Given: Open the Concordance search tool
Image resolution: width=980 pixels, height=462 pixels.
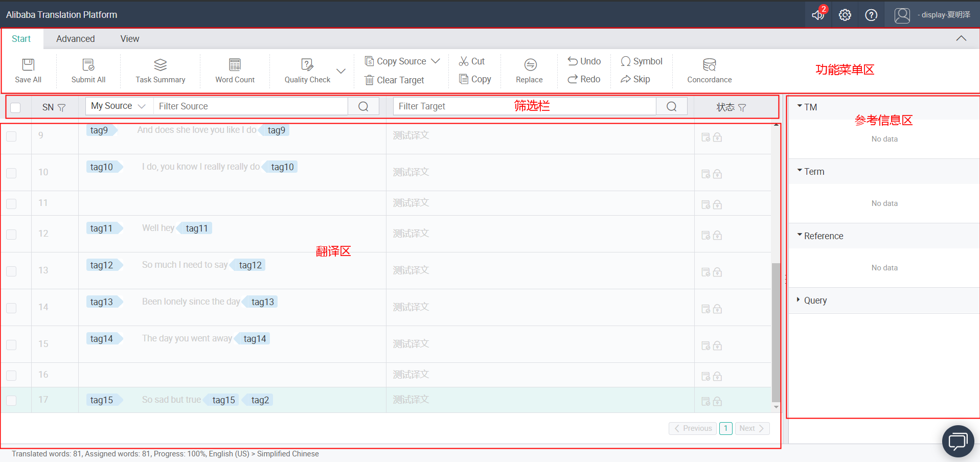Looking at the screenshot, I should [x=710, y=71].
